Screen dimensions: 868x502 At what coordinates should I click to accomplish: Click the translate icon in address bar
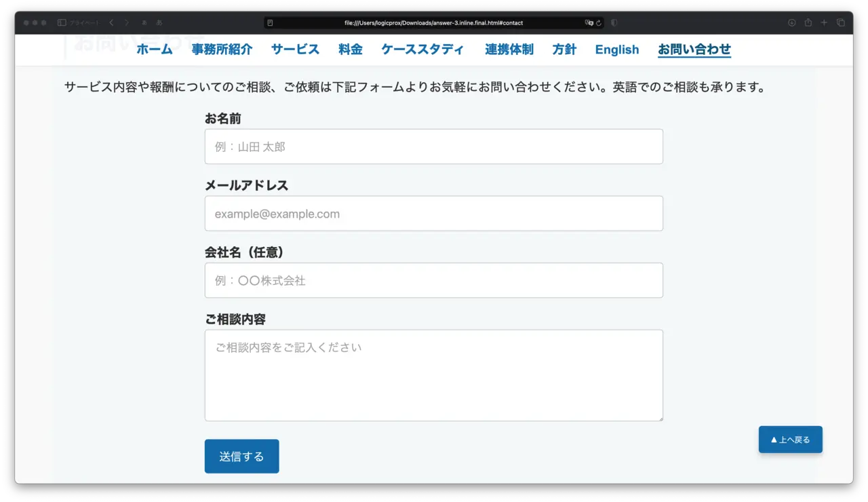(589, 22)
